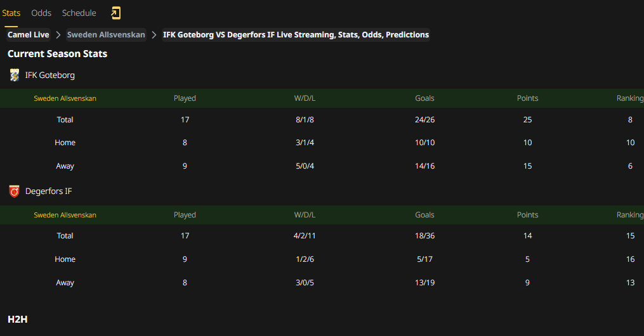Click the H2H section heading
644x336 pixels.
18,319
